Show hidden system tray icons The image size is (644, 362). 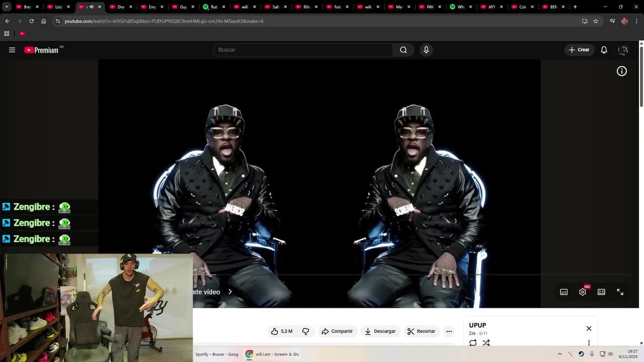(x=559, y=354)
